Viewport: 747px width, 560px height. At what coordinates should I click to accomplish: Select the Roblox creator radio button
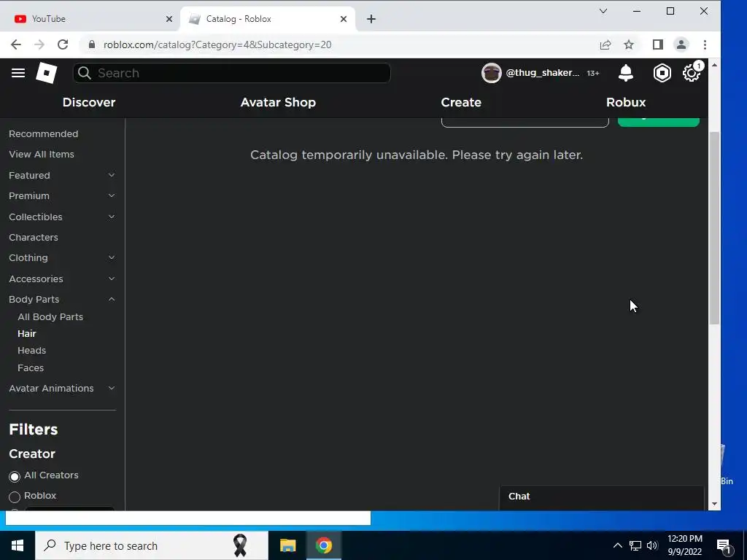[15, 497]
